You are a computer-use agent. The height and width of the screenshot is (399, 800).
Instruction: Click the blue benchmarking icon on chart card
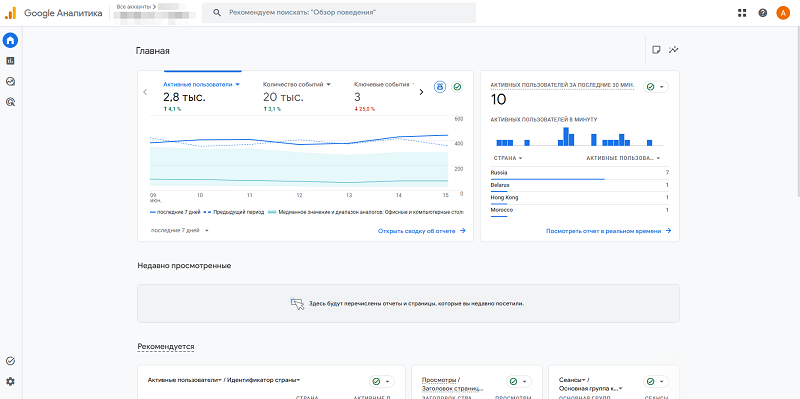tap(439, 87)
